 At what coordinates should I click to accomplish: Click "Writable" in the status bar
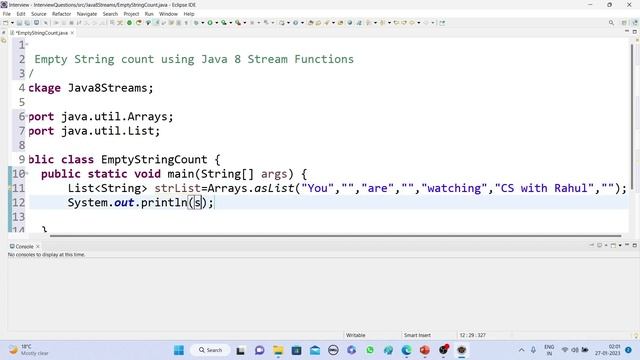click(356, 335)
